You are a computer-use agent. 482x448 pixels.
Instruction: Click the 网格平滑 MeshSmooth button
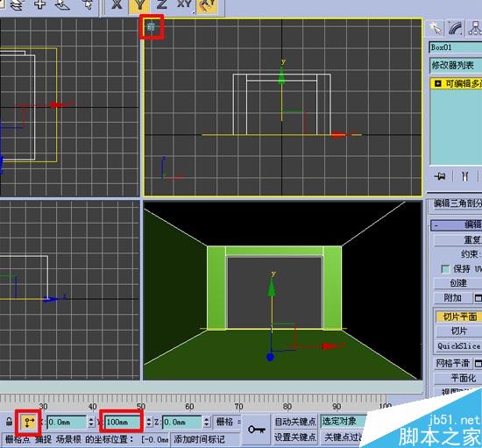453,363
